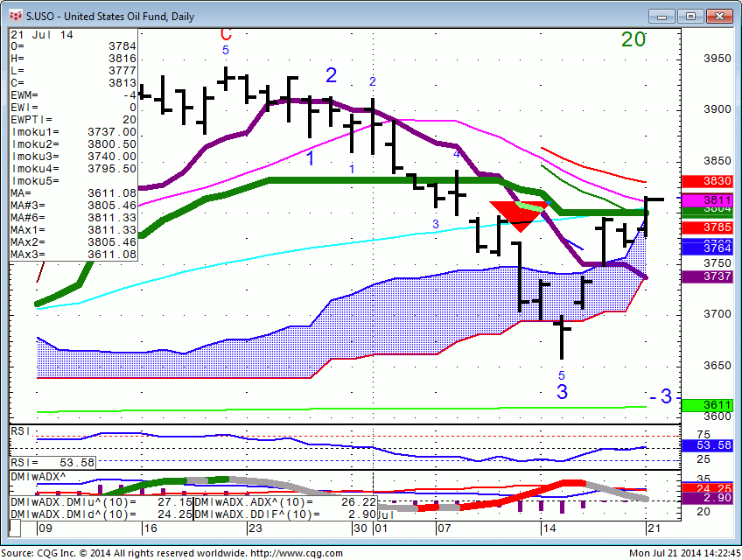Viewport: 742px width, 560px height.
Task: Click the red 3830 price tag
Action: (717, 181)
